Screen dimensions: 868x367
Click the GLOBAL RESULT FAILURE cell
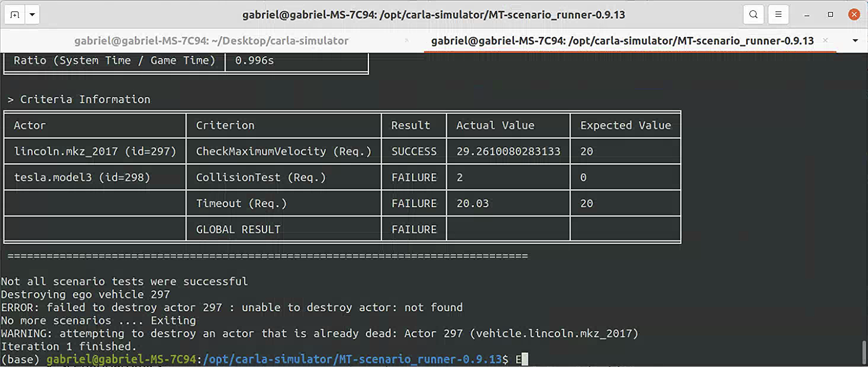413,229
